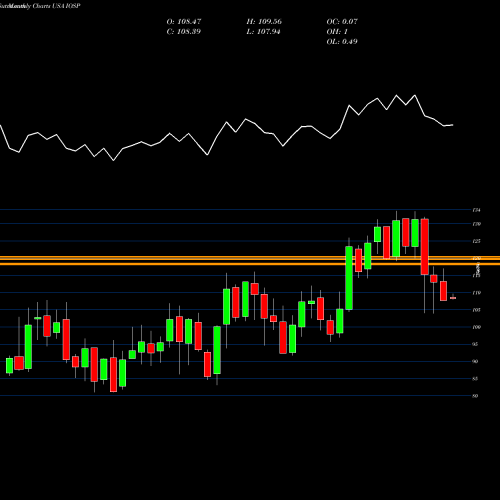The height and width of the screenshot is (500, 500).
Task: Click the last small red candle near 108
Action: [453, 298]
